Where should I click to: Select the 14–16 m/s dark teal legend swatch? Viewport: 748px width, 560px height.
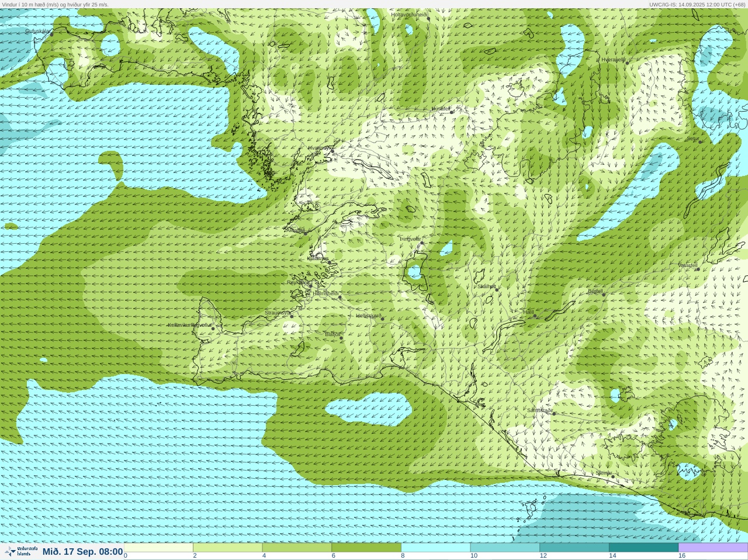[643, 548]
